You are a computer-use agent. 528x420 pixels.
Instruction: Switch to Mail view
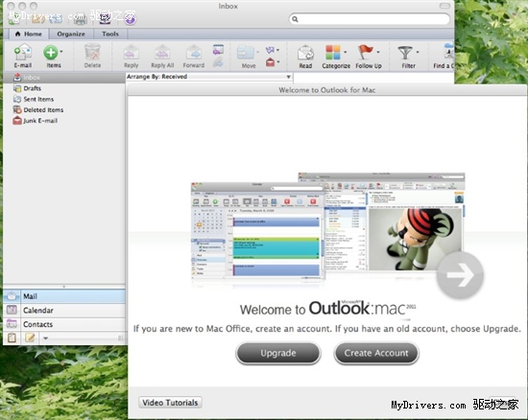pyautogui.click(x=64, y=296)
